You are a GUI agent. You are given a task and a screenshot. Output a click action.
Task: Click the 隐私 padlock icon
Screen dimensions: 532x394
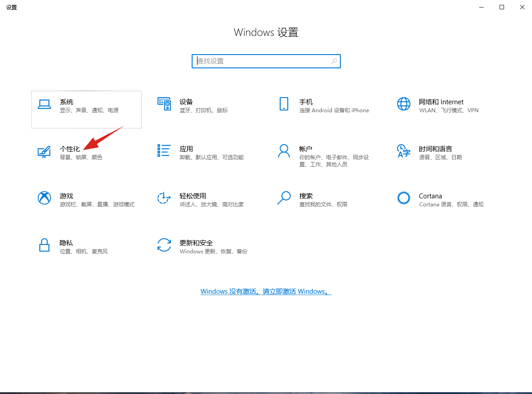coord(44,245)
